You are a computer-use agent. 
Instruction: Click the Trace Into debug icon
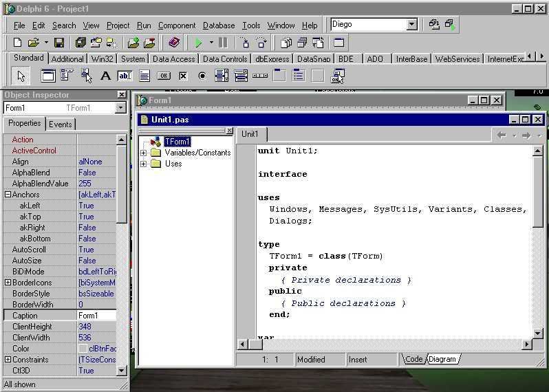coord(246,43)
